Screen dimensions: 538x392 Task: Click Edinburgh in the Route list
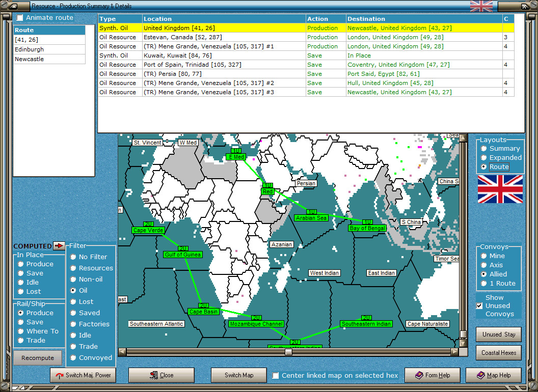tap(29, 49)
